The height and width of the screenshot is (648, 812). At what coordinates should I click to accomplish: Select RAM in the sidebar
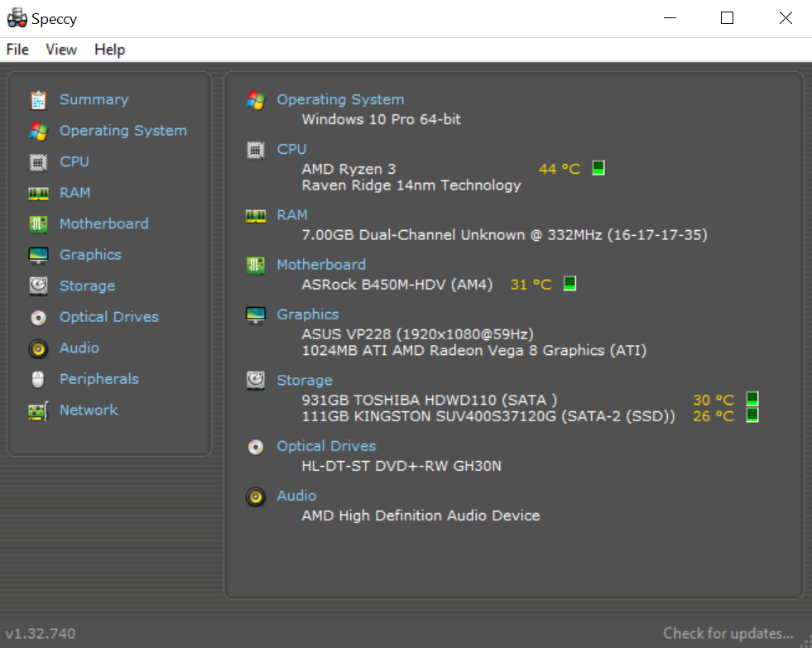[x=75, y=193]
